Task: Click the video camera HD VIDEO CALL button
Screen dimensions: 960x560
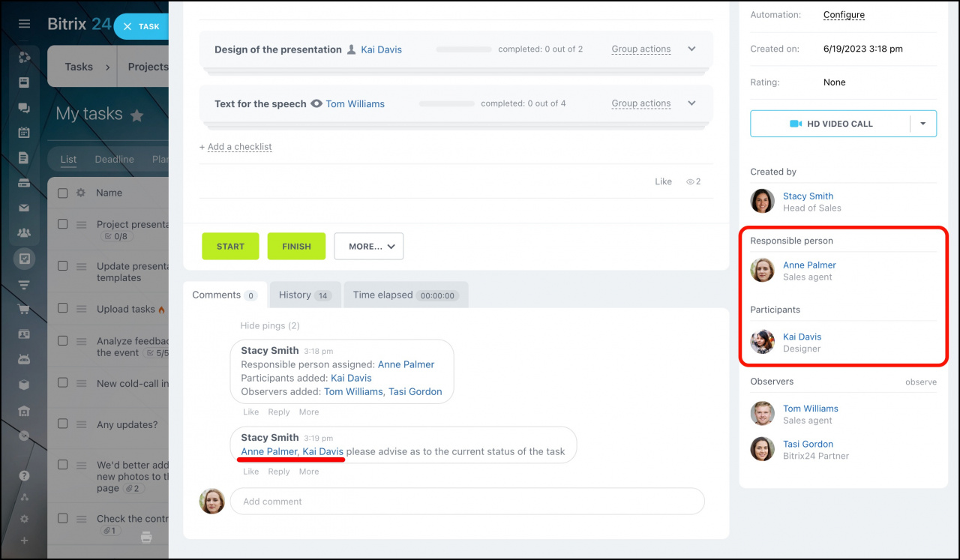Action: click(x=830, y=124)
